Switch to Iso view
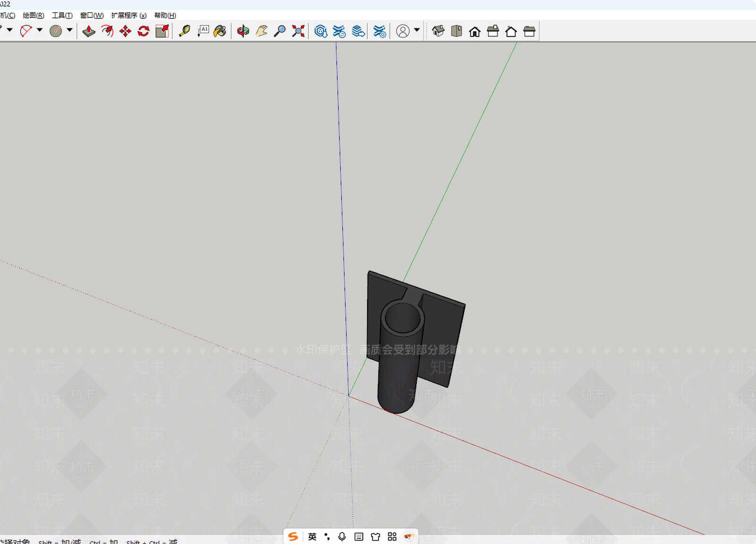The image size is (756, 544). [x=438, y=31]
